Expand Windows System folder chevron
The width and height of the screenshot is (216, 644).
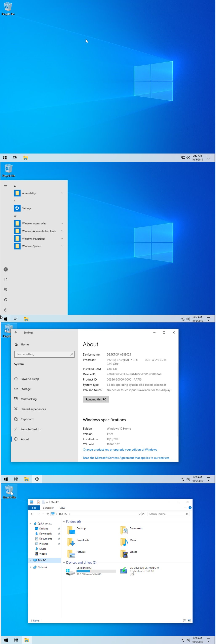(x=62, y=246)
